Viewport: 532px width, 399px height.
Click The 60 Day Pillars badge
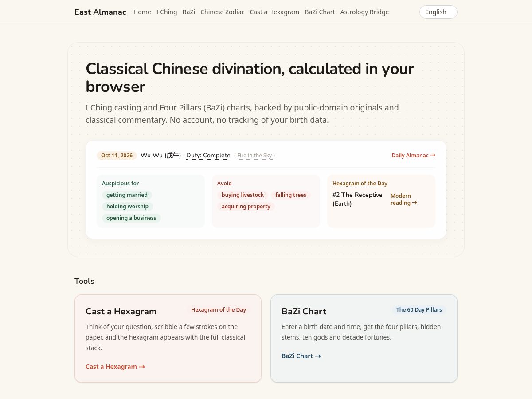419,310
